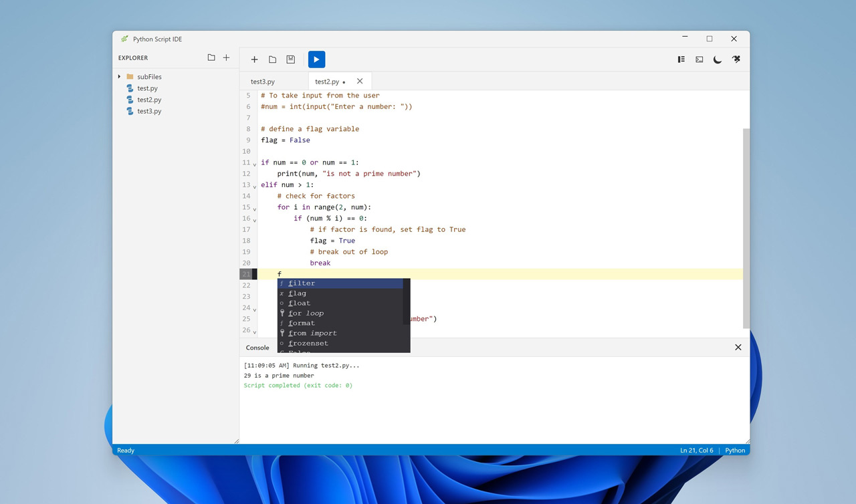The height and width of the screenshot is (504, 856).
Task: Toggle the console panel icon in the toolbar
Action: click(700, 59)
